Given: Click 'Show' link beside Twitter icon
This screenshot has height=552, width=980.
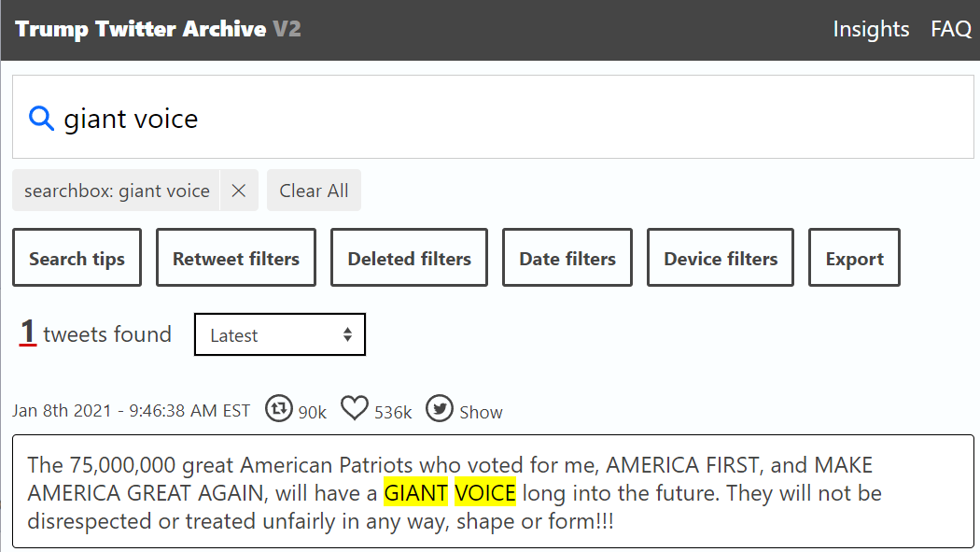Looking at the screenshot, I should click(x=481, y=412).
